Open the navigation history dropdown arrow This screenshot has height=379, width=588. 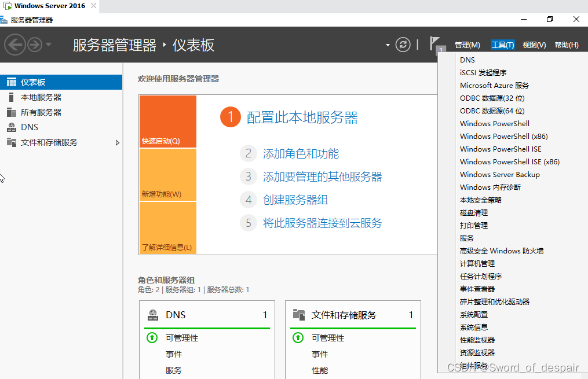(x=49, y=45)
